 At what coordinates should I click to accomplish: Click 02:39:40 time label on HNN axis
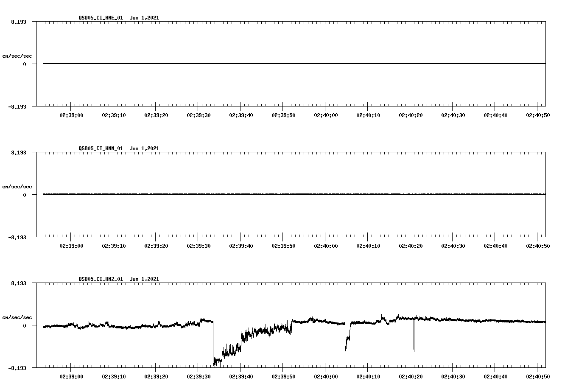point(241,246)
